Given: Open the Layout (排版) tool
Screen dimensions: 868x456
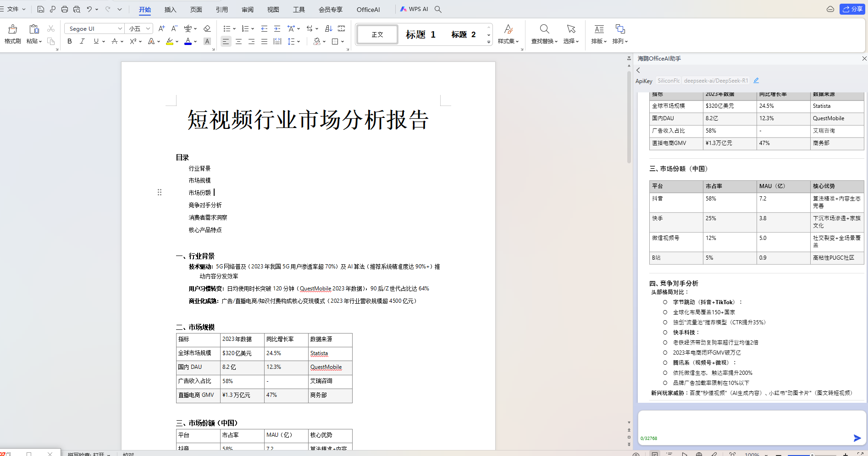Looking at the screenshot, I should (x=599, y=34).
